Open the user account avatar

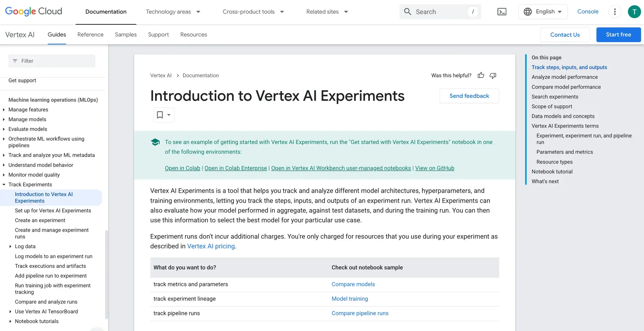tap(634, 12)
